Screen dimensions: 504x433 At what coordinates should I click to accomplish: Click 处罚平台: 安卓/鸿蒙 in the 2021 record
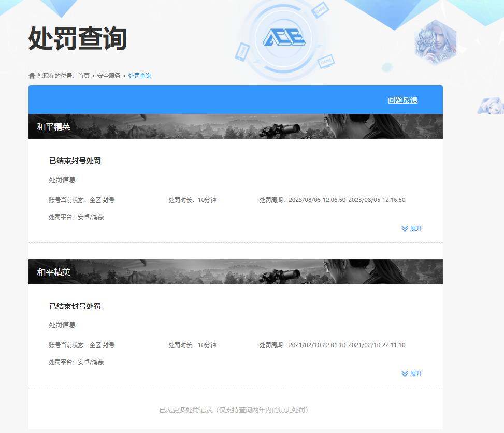pos(76,362)
